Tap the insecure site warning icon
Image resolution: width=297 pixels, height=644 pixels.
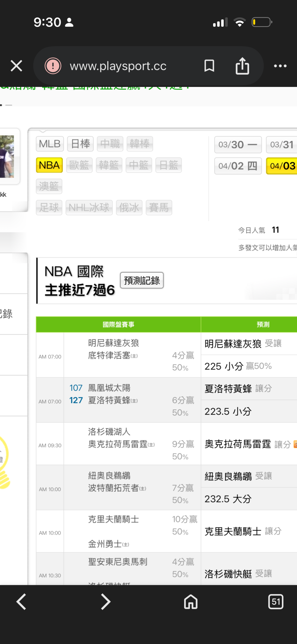(x=53, y=66)
